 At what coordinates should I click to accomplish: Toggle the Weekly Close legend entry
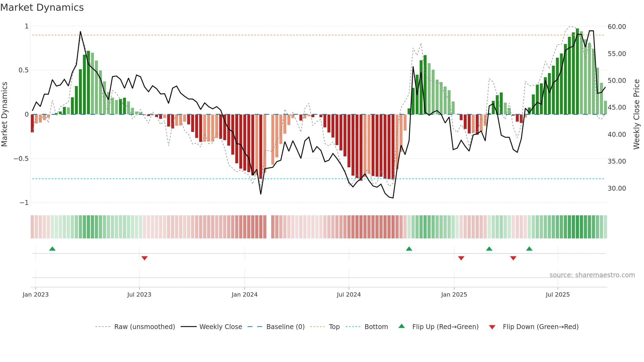pyautogui.click(x=211, y=327)
